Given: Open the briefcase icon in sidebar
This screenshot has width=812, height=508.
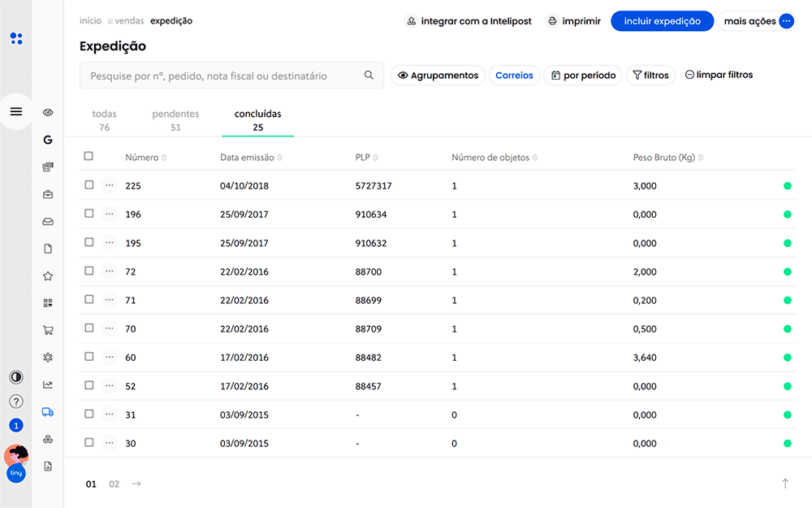Looking at the screenshot, I should (x=48, y=194).
